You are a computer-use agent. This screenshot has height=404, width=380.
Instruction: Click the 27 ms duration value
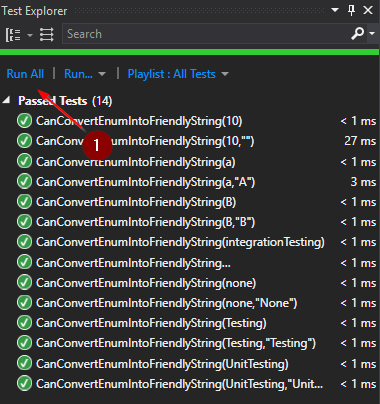tap(360, 141)
